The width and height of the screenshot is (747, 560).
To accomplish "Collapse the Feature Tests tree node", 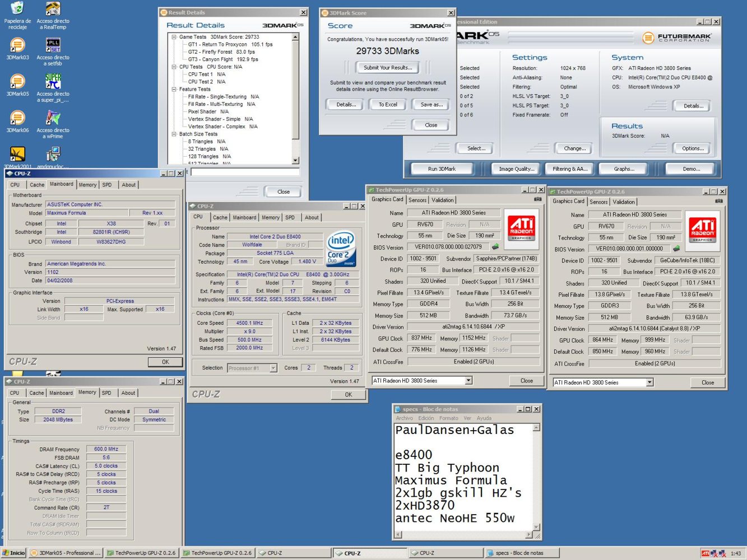I will 174,89.
